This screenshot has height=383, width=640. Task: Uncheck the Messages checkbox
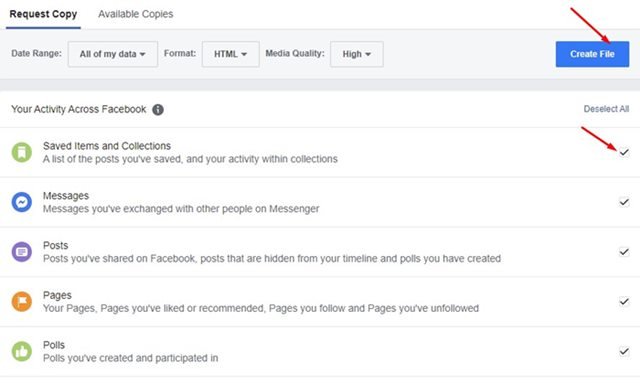(x=624, y=202)
